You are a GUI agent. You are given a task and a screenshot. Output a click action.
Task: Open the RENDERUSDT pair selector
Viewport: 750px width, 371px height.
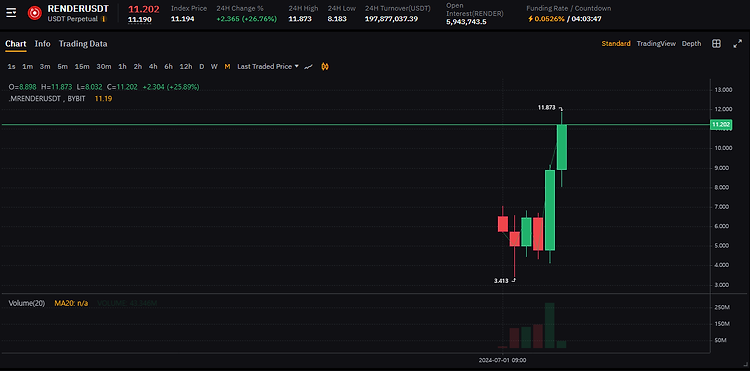(x=78, y=9)
